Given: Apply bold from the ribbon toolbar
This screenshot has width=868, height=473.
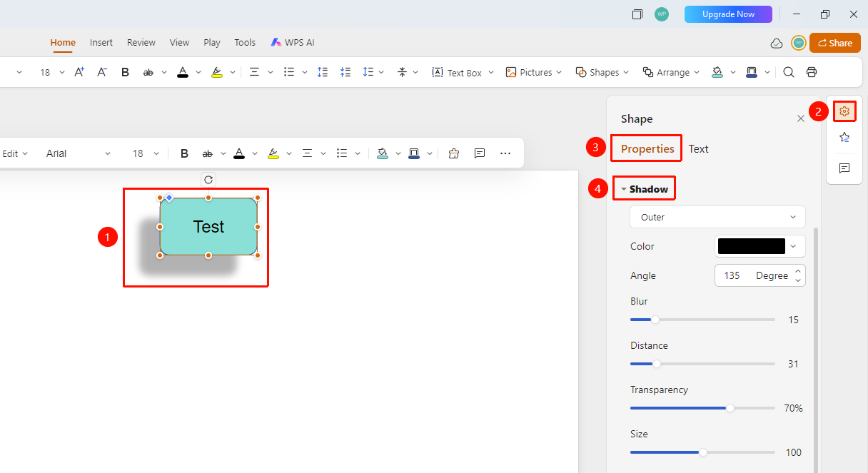Looking at the screenshot, I should point(126,72).
